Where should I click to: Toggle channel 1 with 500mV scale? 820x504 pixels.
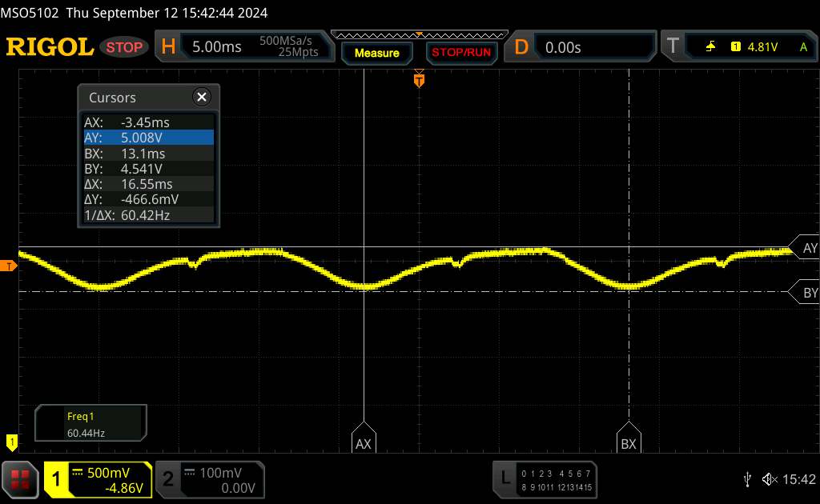click(98, 478)
